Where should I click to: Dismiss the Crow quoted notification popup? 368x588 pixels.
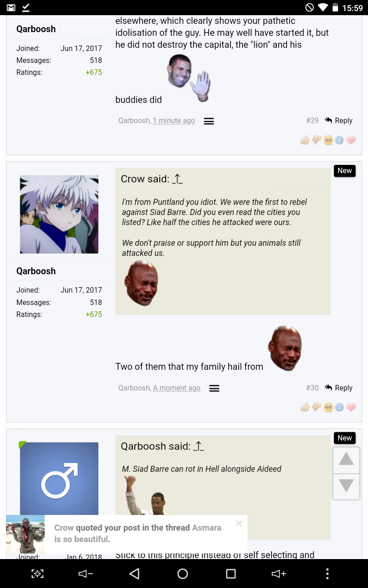[x=239, y=523]
